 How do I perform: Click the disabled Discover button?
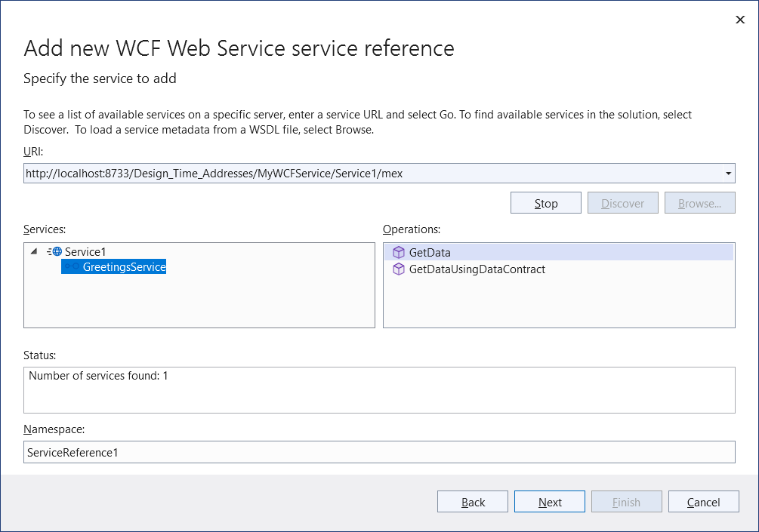[x=622, y=202]
